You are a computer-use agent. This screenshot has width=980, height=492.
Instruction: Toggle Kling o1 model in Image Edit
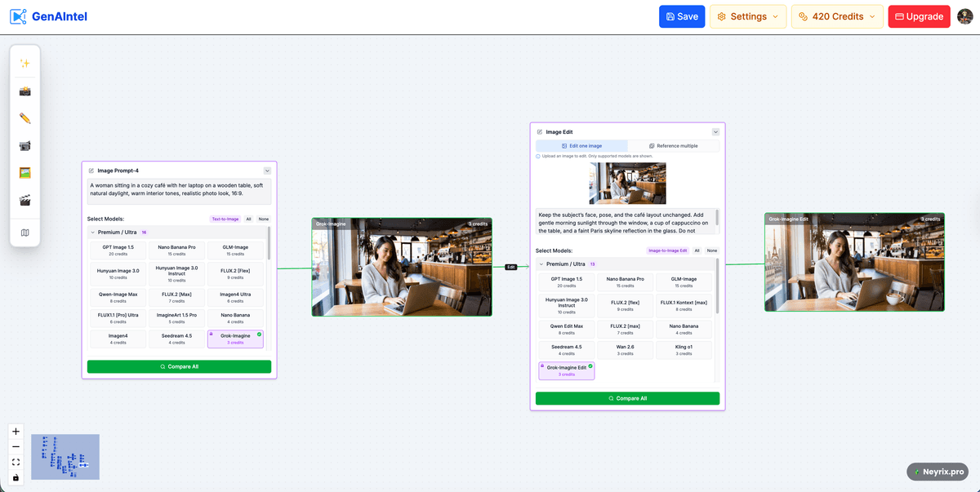click(684, 350)
